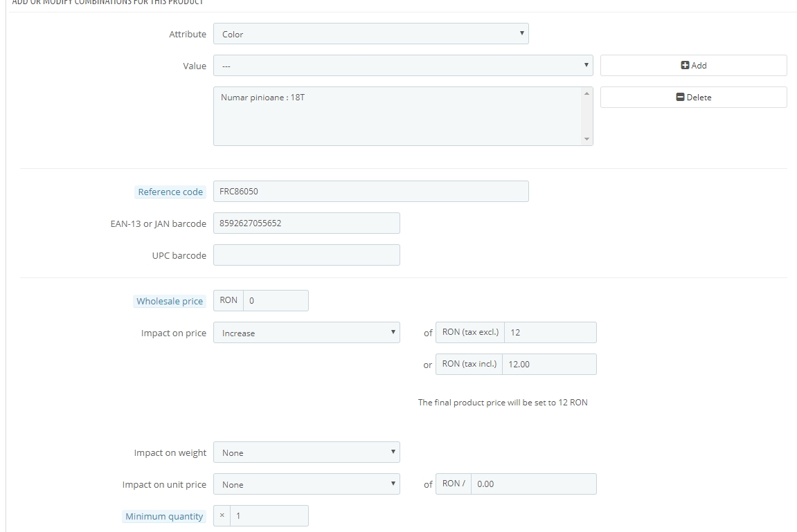The height and width of the screenshot is (532, 797).
Task: Open the Attribute dropdown showing Color
Action: coord(370,34)
